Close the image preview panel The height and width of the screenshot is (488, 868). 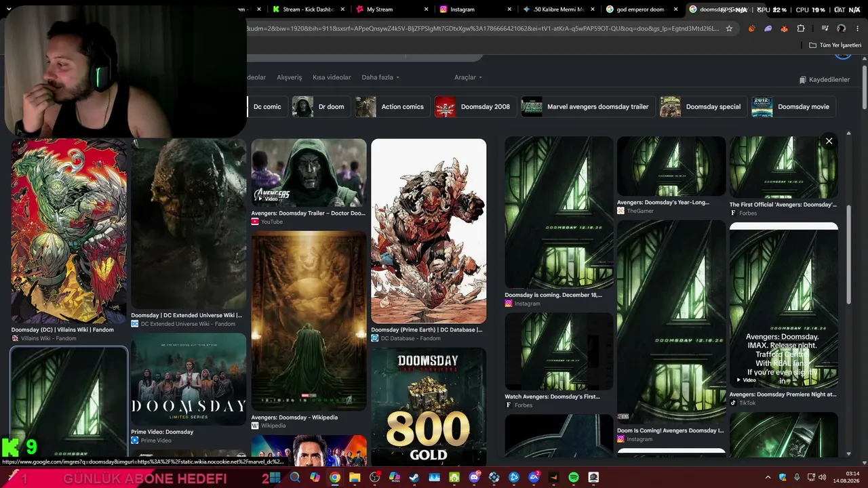tap(829, 141)
